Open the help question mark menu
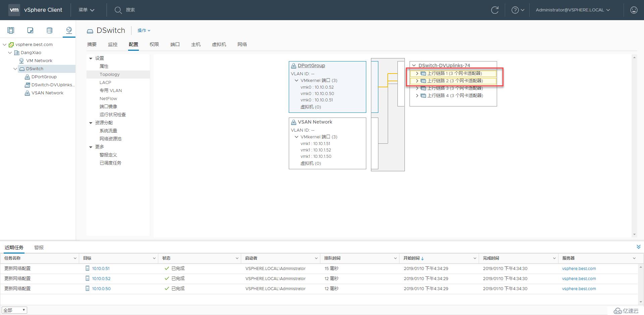The width and height of the screenshot is (644, 315). (x=518, y=10)
